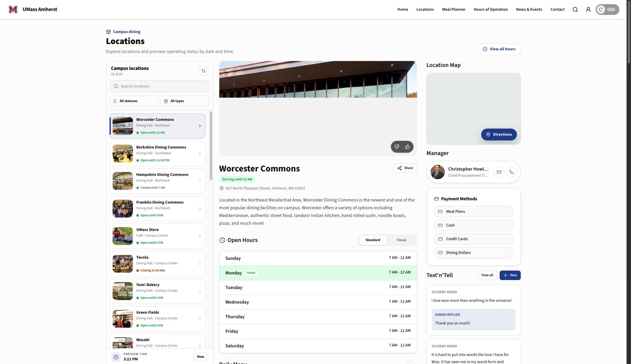Select Credit Cards payment method

click(473, 239)
